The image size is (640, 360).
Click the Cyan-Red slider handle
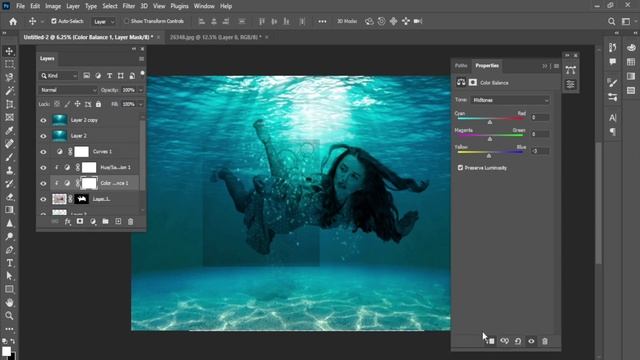pyautogui.click(x=490, y=122)
